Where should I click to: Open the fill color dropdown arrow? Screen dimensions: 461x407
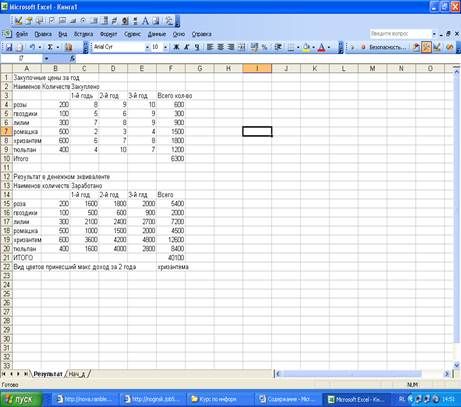[313, 47]
